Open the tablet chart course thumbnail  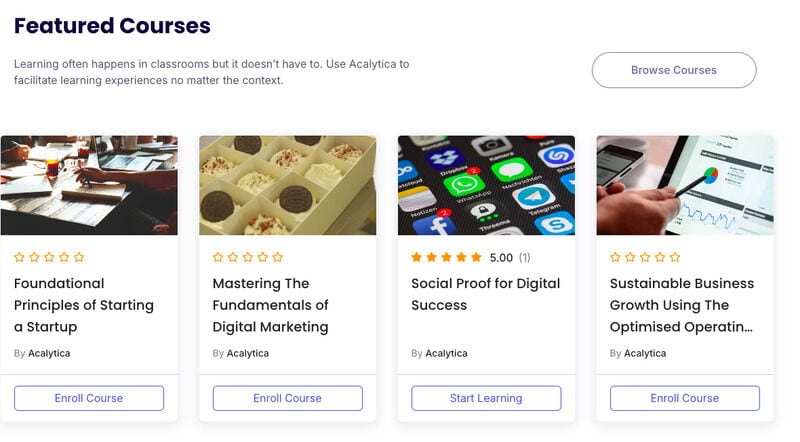(685, 185)
